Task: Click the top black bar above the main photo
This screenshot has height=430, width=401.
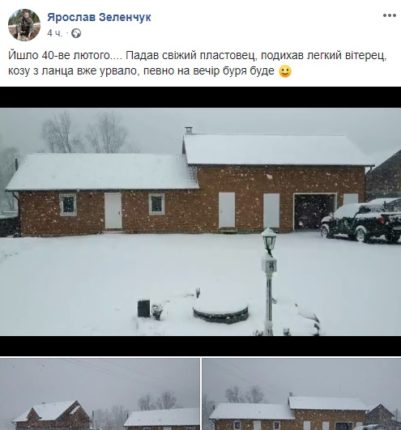Action: click(x=200, y=97)
